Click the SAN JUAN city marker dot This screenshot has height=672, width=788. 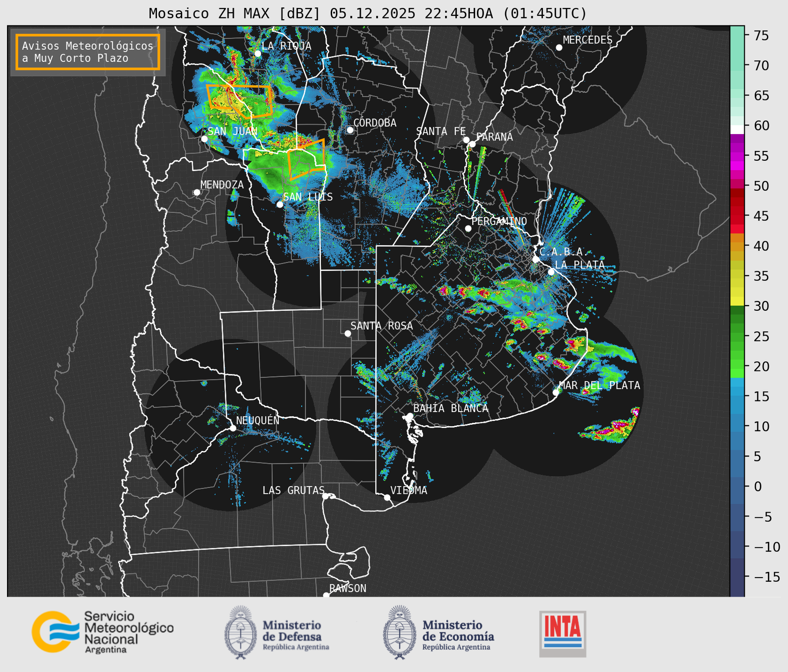pos(204,139)
